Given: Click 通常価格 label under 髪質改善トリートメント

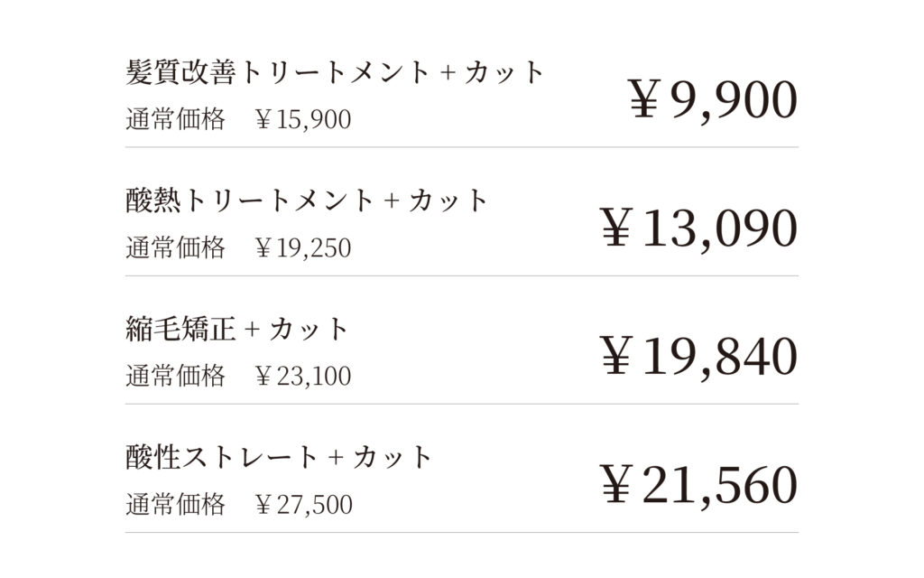Looking at the screenshot, I should 175,119.
